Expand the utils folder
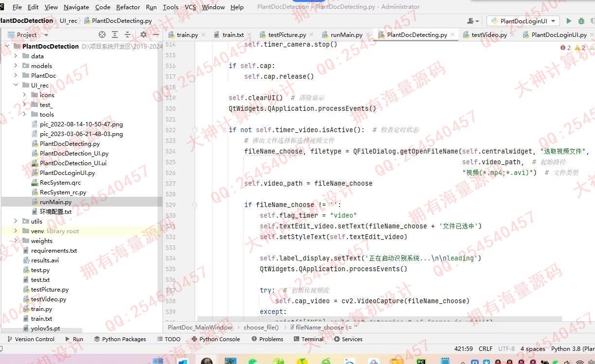The image size is (595, 364). pos(16,221)
